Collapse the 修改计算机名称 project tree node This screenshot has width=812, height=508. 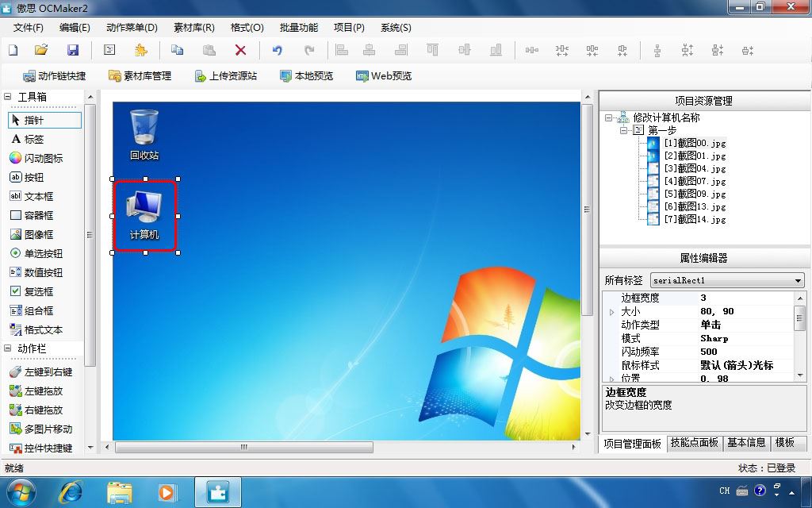pos(608,117)
